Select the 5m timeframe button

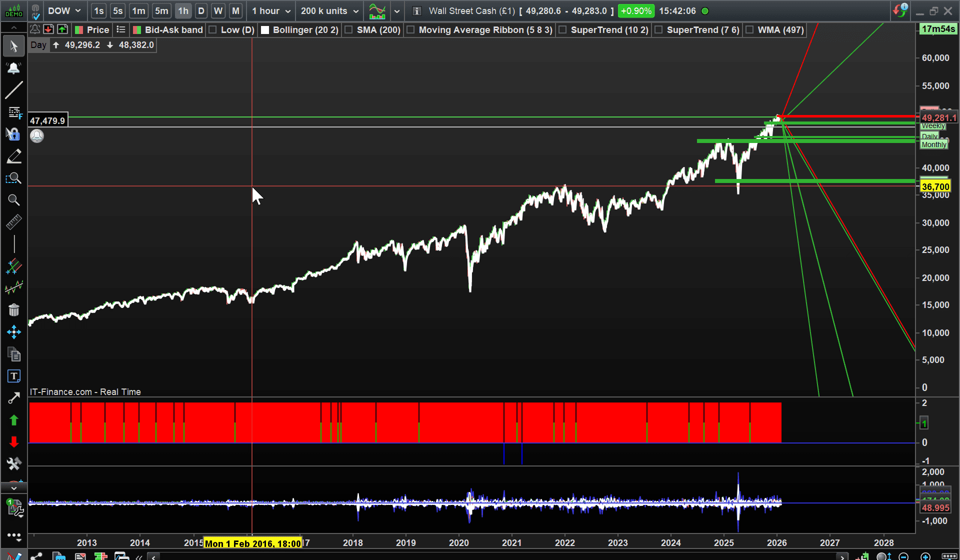tap(161, 11)
